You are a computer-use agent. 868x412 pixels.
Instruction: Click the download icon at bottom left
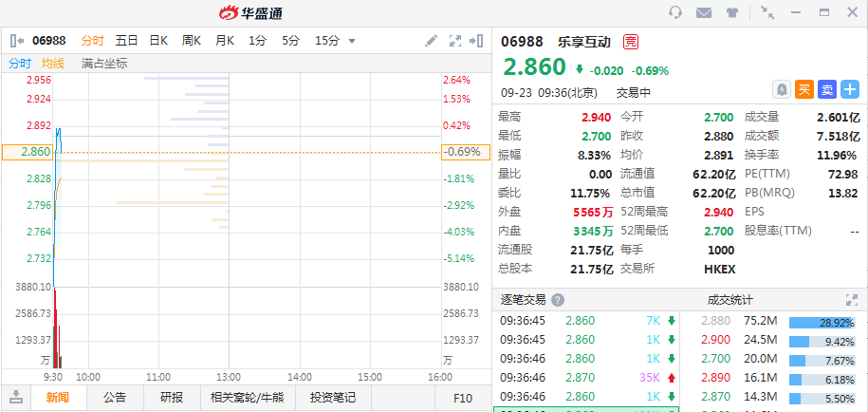(x=17, y=397)
